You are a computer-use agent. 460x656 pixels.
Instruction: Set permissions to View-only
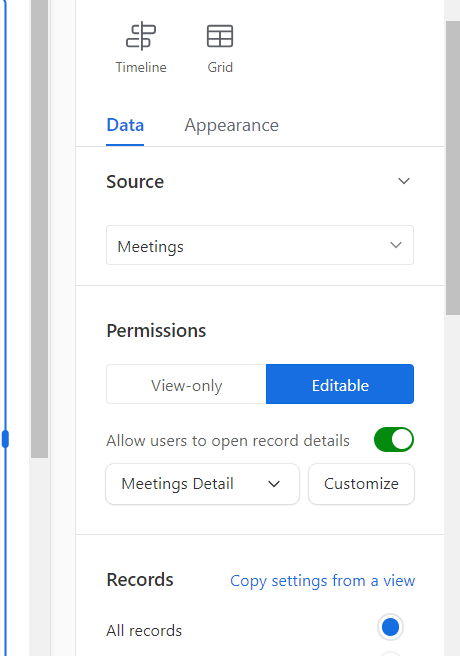[186, 384]
